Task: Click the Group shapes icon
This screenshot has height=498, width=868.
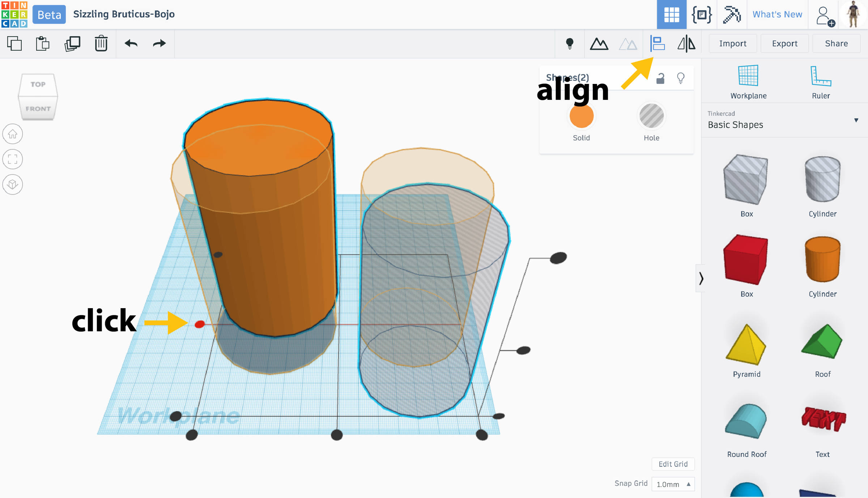Action: tap(599, 44)
